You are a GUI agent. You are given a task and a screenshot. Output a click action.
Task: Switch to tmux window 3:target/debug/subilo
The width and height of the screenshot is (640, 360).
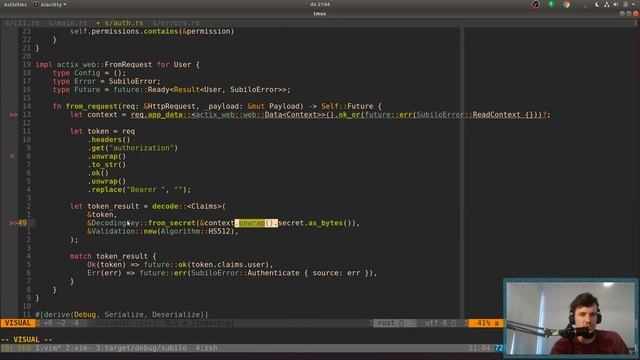[x=141, y=348]
